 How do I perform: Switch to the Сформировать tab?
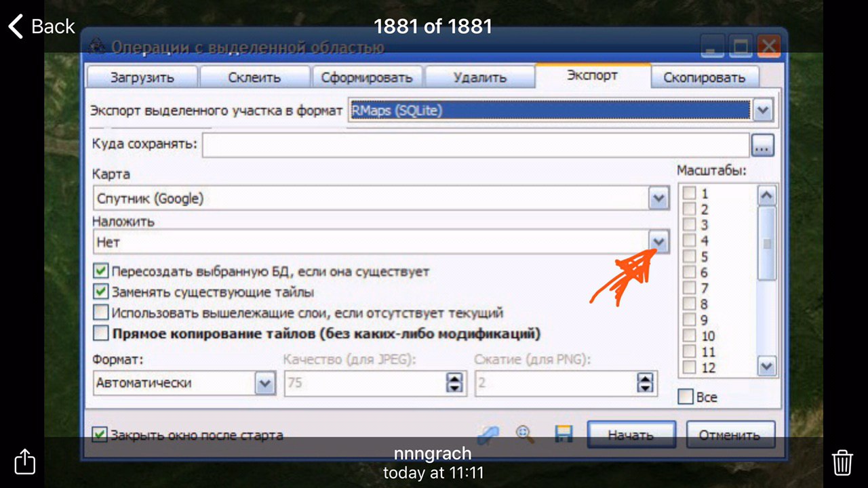[x=367, y=77]
